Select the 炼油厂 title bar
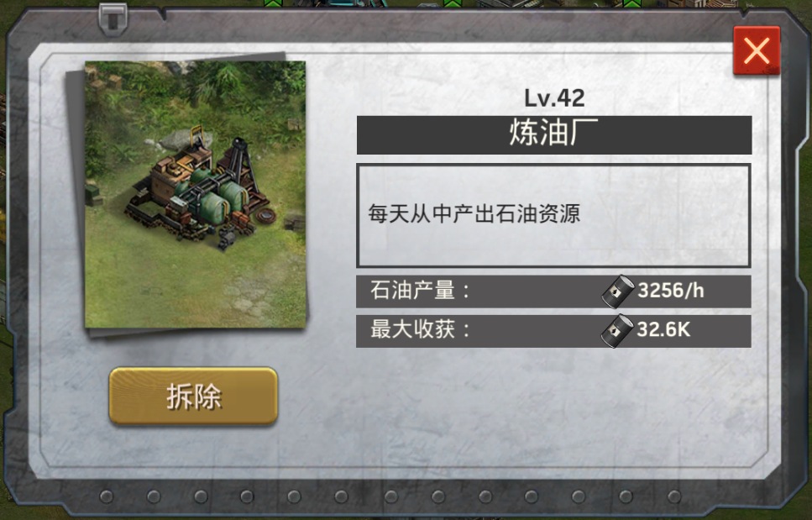Viewport: 812px width, 520px height. tap(554, 134)
